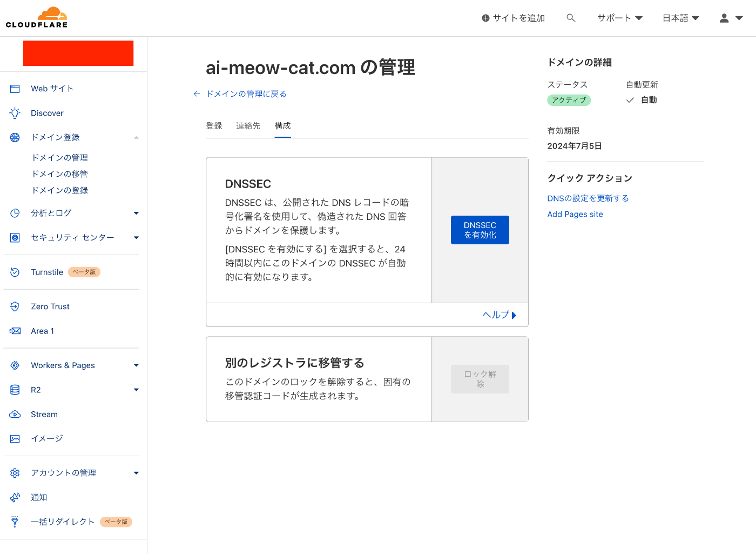Open ドメインの登録 in sidebar
Viewport: 756px width, 554px height.
[60, 190]
